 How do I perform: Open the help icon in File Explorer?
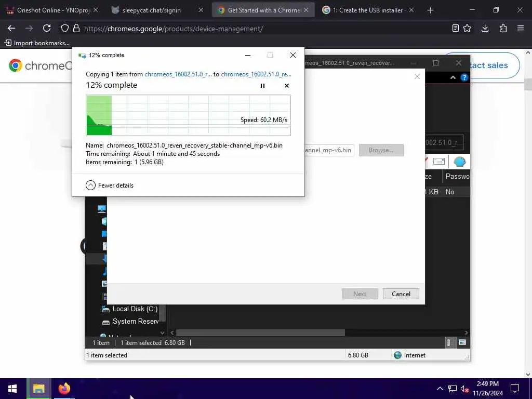tap(464, 77)
